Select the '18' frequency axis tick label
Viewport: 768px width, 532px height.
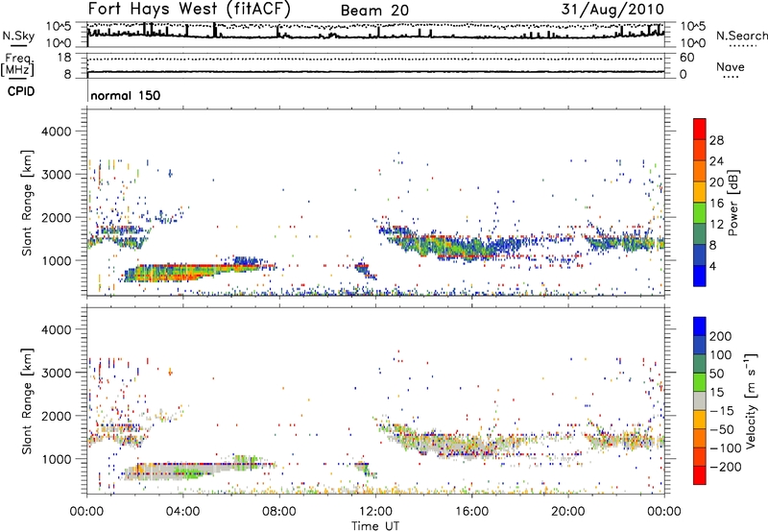64,58
